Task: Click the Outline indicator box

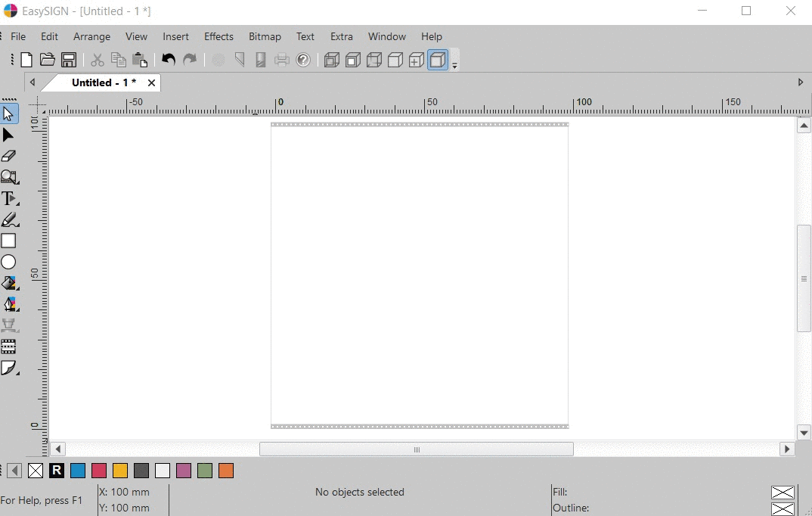Action: tap(783, 508)
